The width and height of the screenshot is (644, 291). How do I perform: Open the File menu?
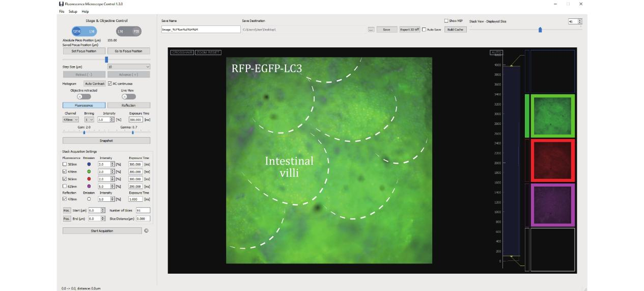coord(62,11)
